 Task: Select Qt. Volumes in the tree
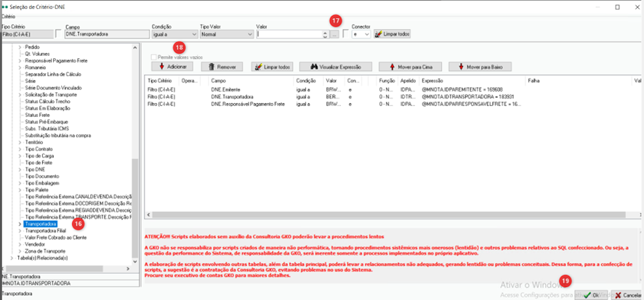pyautogui.click(x=37, y=54)
